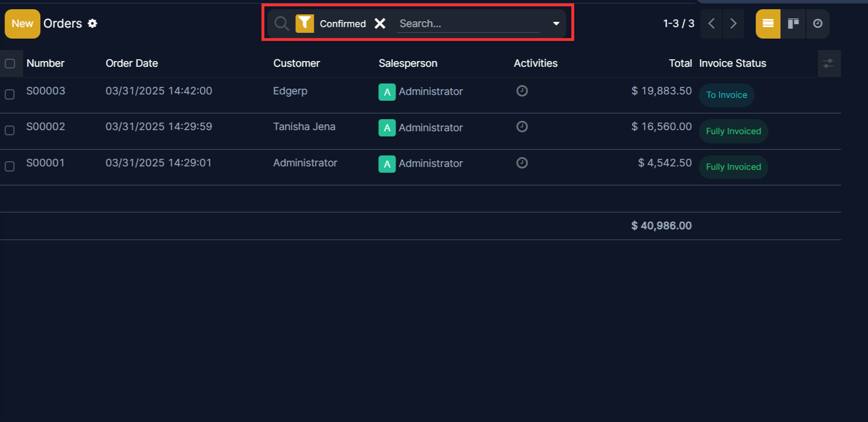Open the activity clock for S00003
The width and height of the screenshot is (868, 422).
(522, 91)
